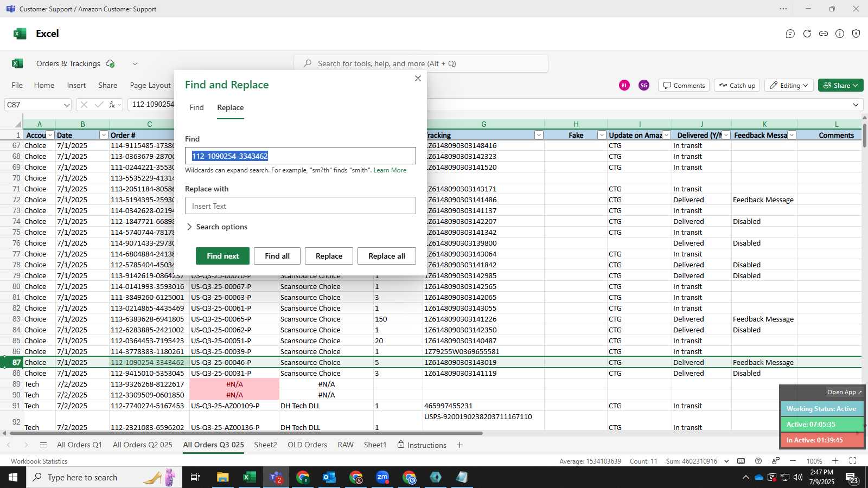Click the Catch up button
The width and height of the screenshot is (868, 488).
(x=737, y=85)
